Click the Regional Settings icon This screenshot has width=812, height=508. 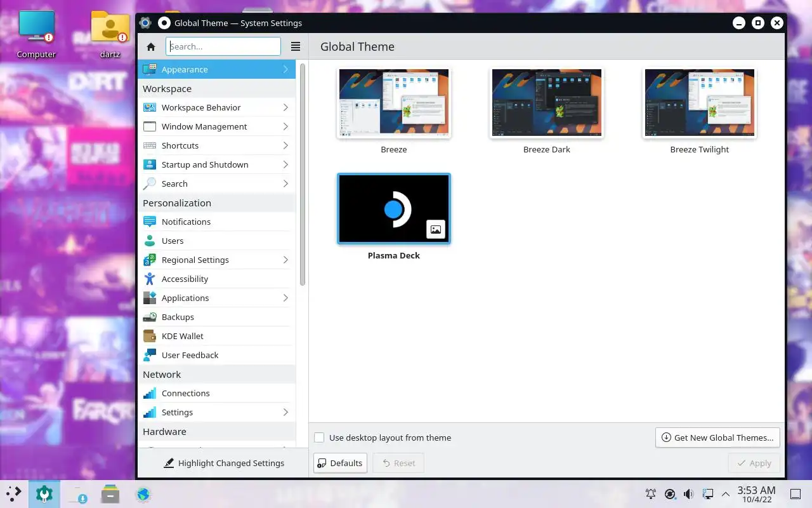coord(150,260)
